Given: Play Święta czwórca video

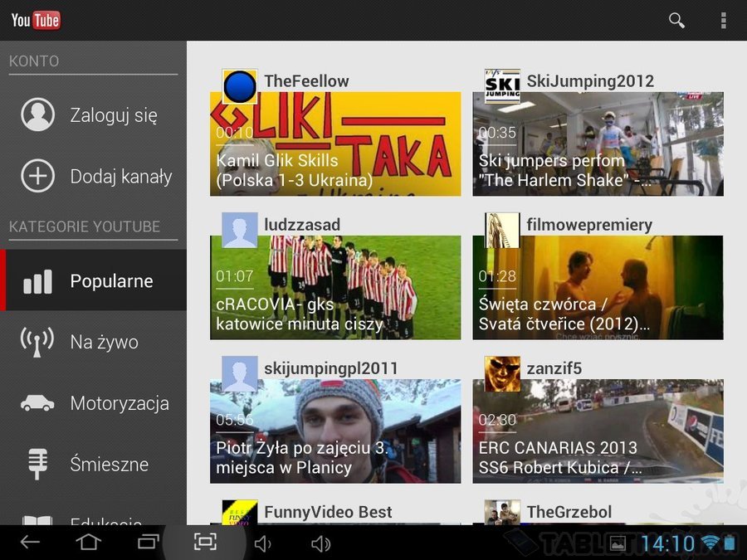Looking at the screenshot, I should click(598, 288).
